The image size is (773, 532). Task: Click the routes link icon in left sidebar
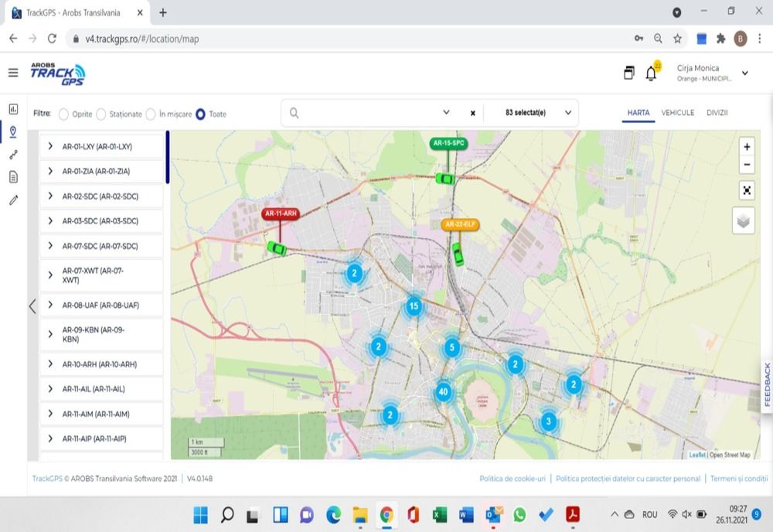pyautogui.click(x=12, y=153)
